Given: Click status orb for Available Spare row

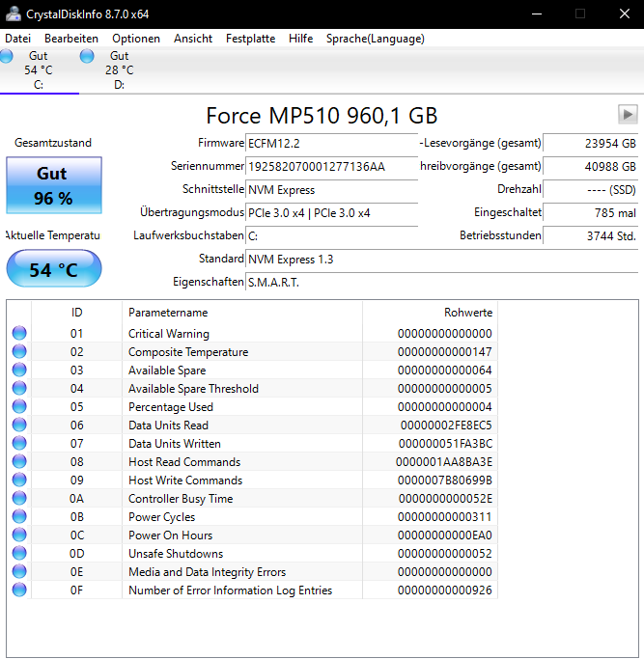Looking at the screenshot, I should coord(19,370).
